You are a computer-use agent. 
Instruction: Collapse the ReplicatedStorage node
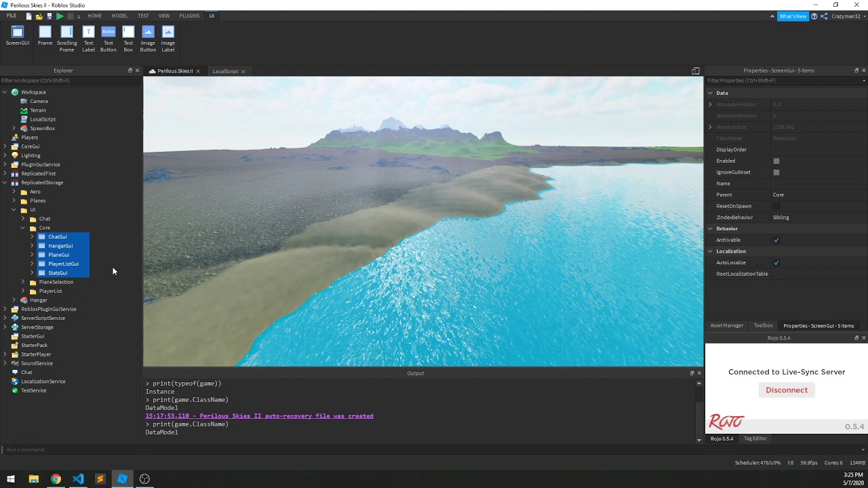[5, 182]
